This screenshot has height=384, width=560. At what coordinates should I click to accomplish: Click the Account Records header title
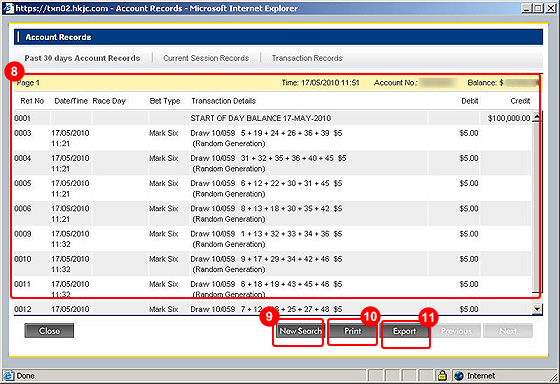pos(58,37)
